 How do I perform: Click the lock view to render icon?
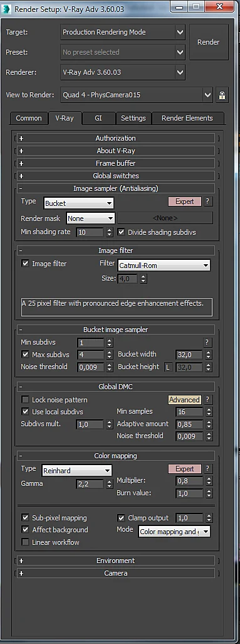[x=222, y=95]
